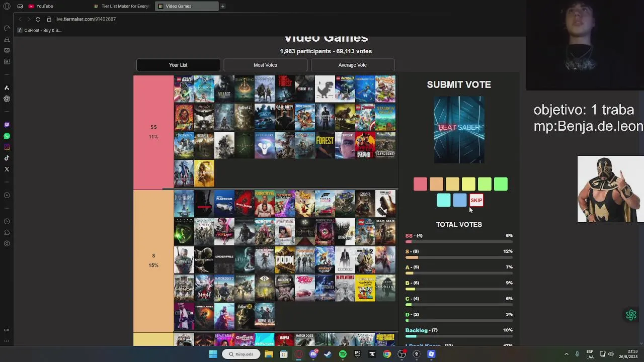644x362 pixels.
Task: Open Steam from the taskbar
Action: point(328,354)
